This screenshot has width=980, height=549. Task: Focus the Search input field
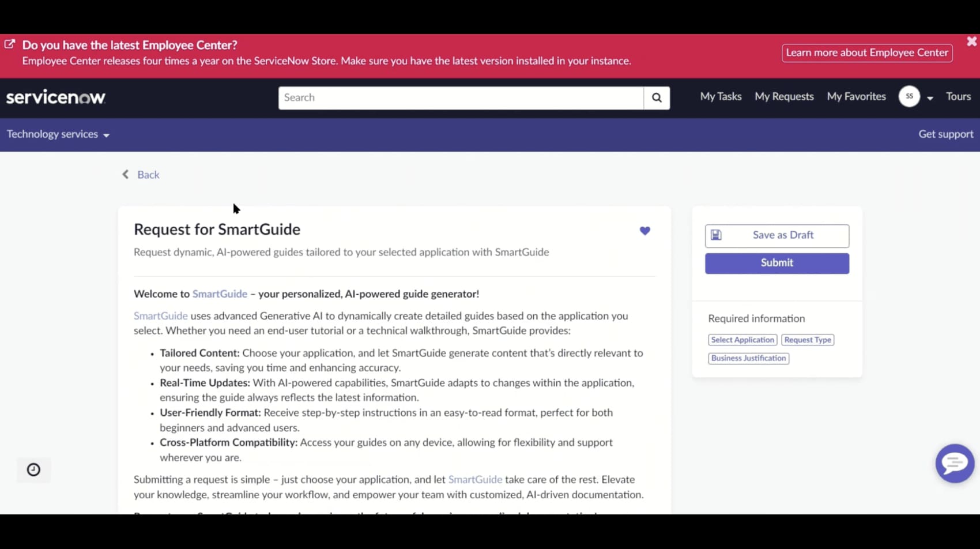click(461, 98)
